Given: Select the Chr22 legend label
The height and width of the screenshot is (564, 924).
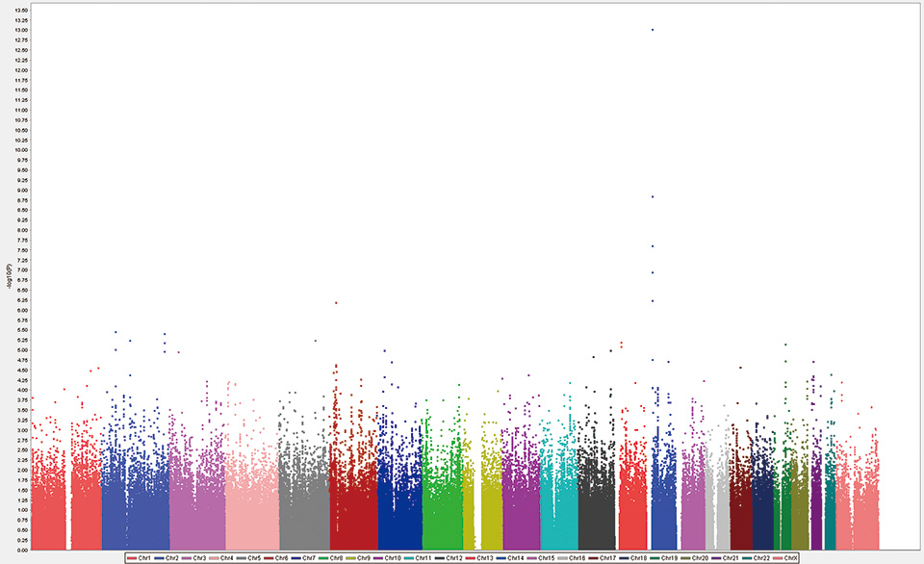Looking at the screenshot, I should [761, 558].
